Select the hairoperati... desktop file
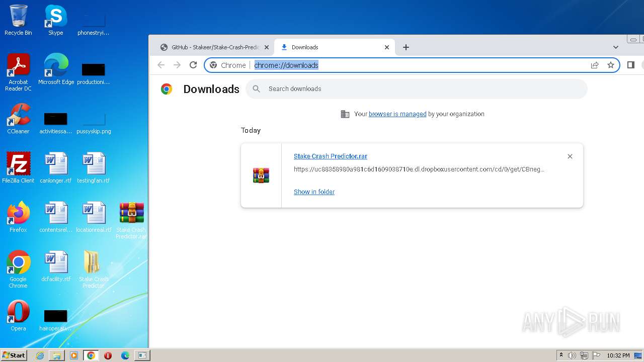Image resolution: width=644 pixels, height=362 pixels. coord(56,321)
